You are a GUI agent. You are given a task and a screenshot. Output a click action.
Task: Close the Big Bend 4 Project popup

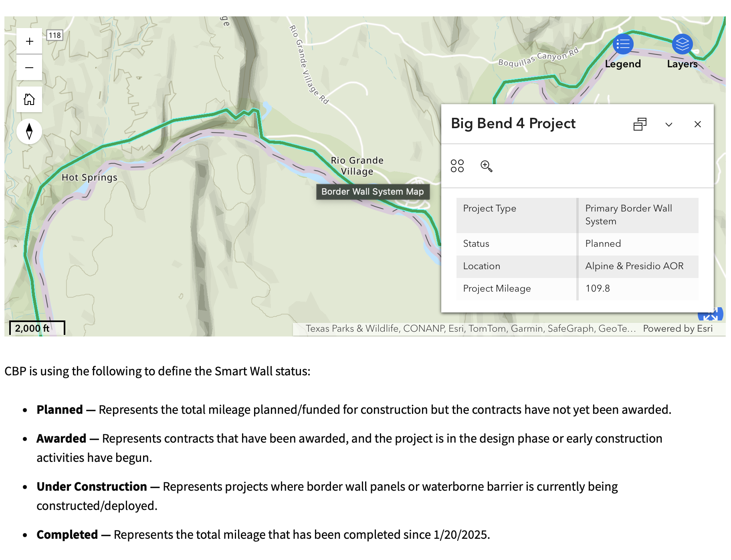click(697, 124)
